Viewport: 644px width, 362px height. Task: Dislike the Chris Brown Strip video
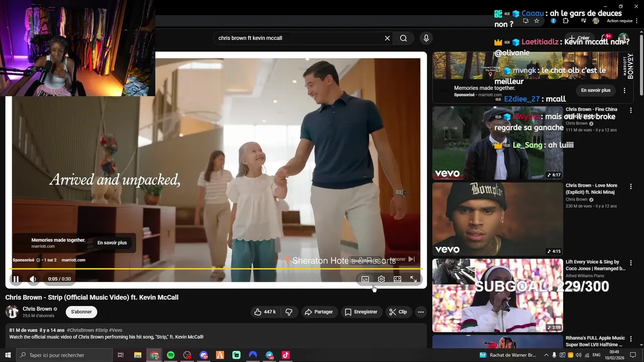click(289, 312)
